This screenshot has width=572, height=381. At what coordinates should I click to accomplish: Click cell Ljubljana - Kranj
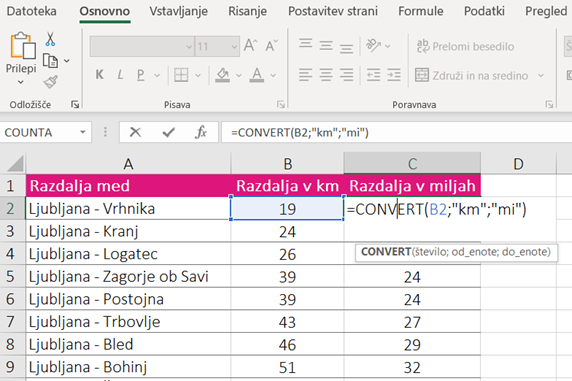click(128, 231)
